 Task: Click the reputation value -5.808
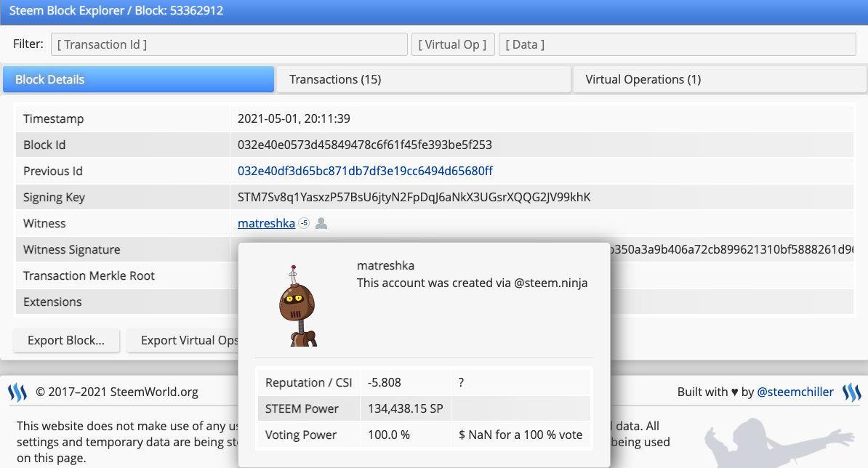384,383
